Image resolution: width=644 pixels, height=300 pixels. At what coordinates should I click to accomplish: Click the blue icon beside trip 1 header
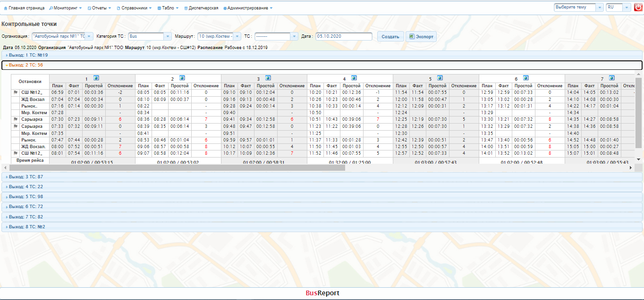96,78
